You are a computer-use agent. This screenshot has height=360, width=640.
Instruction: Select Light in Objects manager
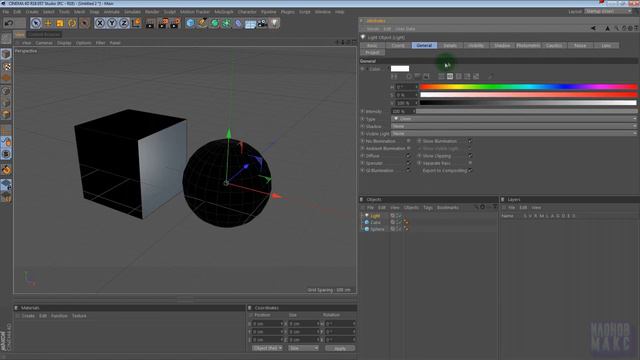tap(375, 216)
